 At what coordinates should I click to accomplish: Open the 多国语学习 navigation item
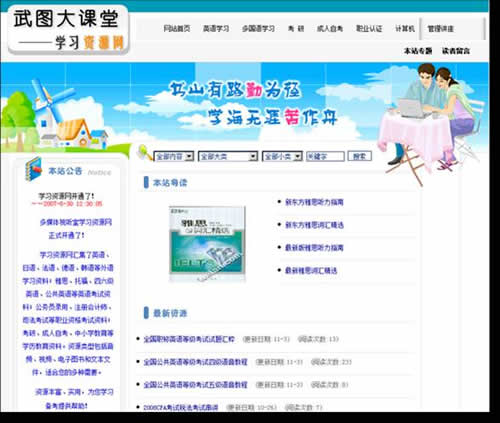coord(258,29)
